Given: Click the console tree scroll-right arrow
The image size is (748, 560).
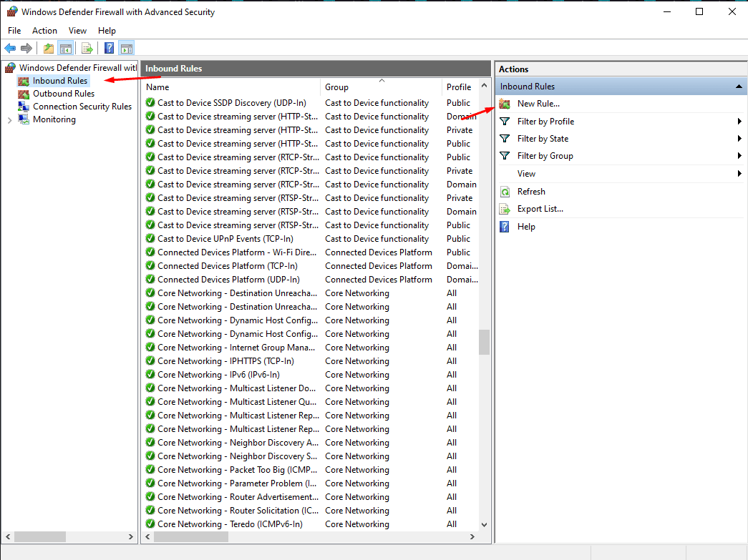Looking at the screenshot, I should pos(131,536).
